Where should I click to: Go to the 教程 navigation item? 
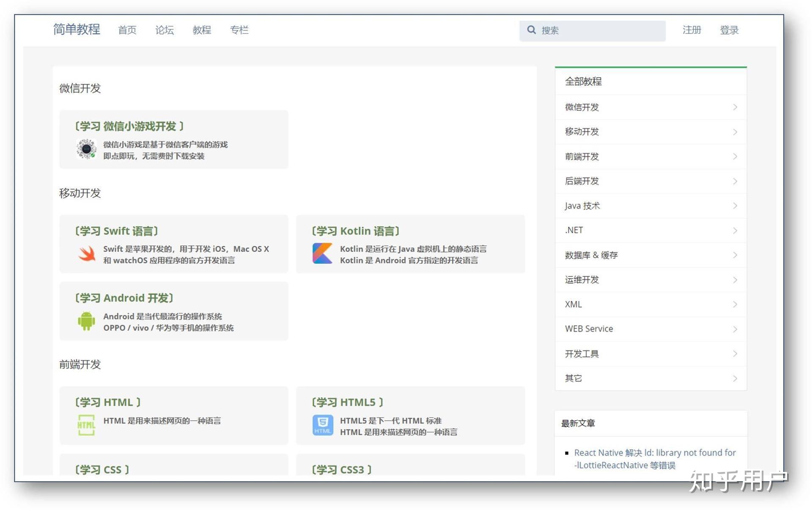coord(202,30)
